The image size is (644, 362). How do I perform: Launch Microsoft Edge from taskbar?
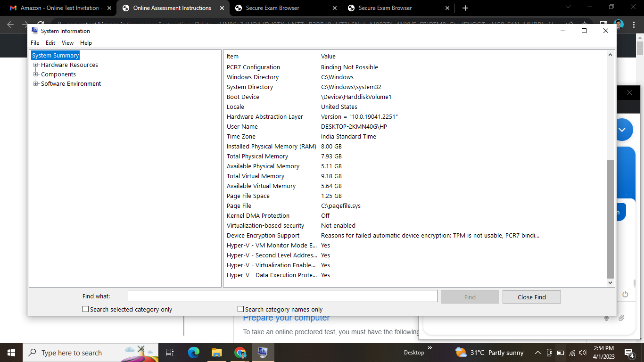pos(194,353)
